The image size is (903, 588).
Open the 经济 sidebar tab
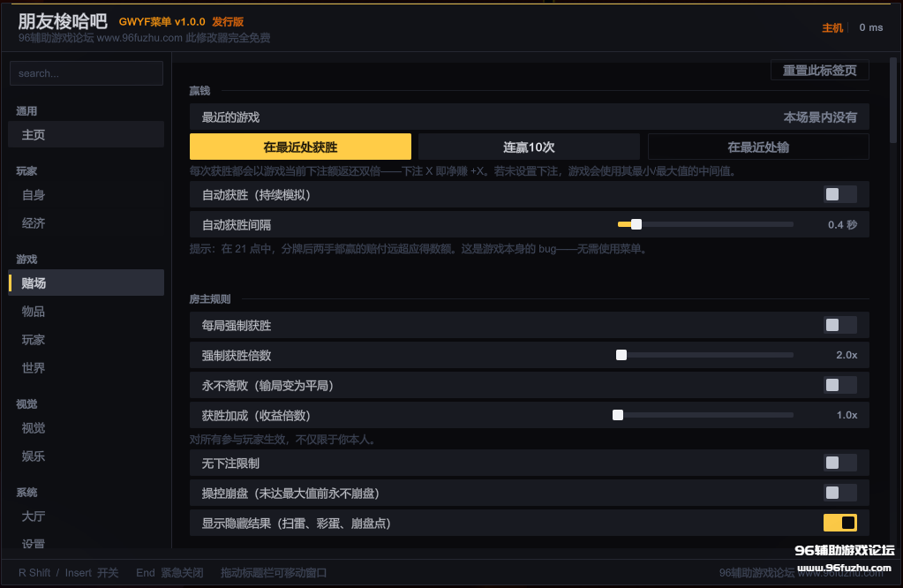[87, 223]
